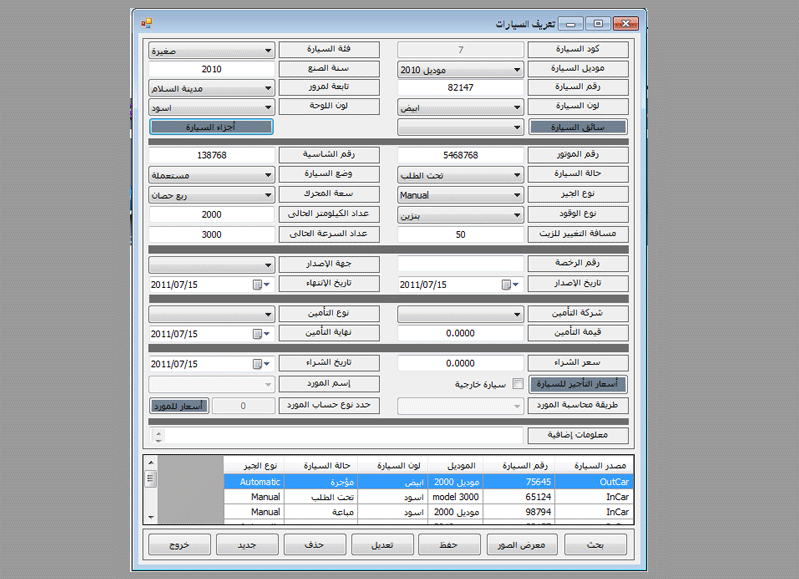Click the نوع الجير column header in grid
The height and width of the screenshot is (579, 799).
click(255, 466)
